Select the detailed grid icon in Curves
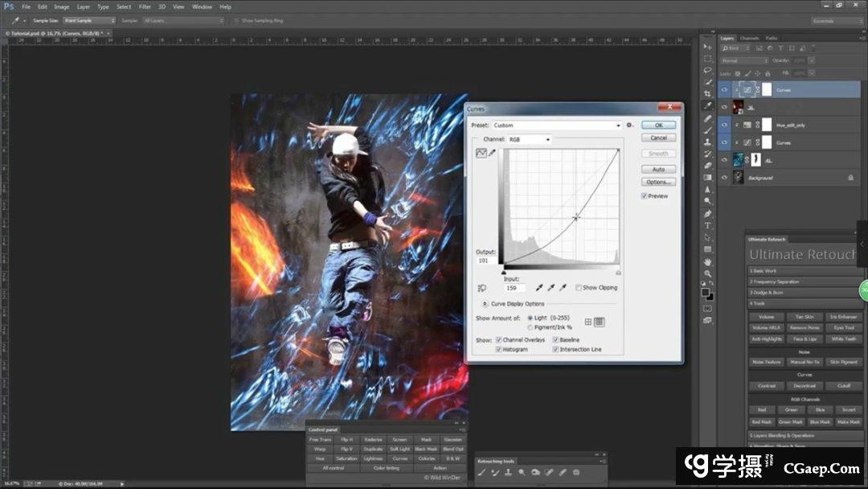Screen dimensions: 868x489 (600, 322)
